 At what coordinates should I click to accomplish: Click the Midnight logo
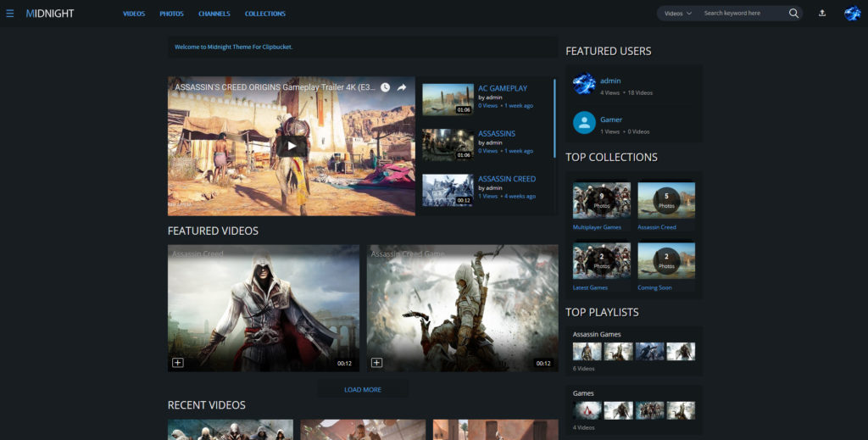click(x=50, y=14)
